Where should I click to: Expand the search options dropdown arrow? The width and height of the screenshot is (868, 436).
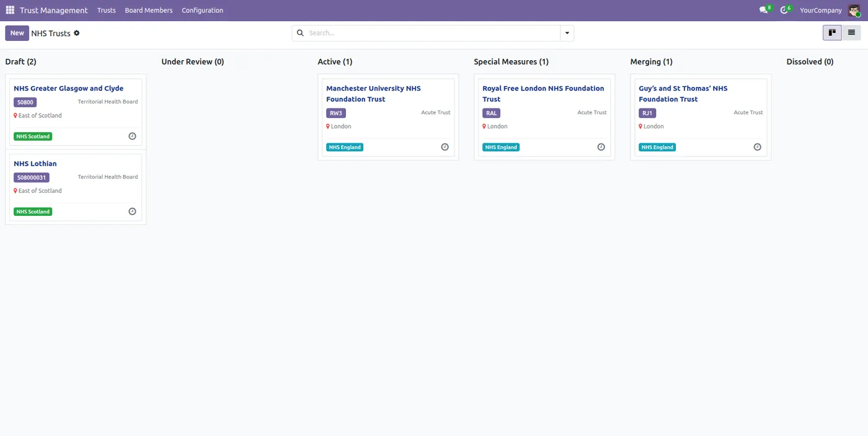click(567, 33)
